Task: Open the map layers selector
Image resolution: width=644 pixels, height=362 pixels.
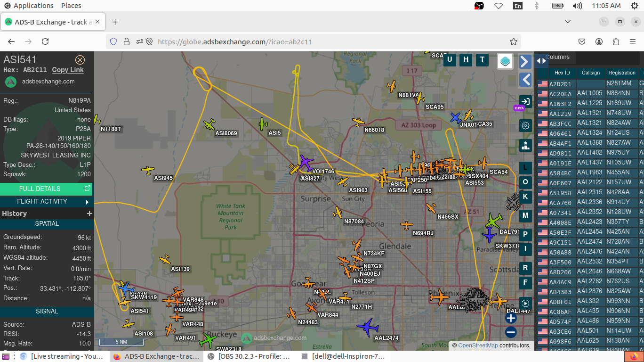Action: click(x=505, y=61)
